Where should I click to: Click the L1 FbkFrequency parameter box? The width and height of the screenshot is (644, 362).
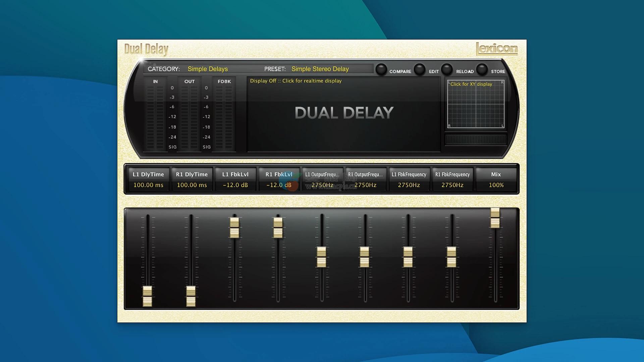[x=409, y=179]
